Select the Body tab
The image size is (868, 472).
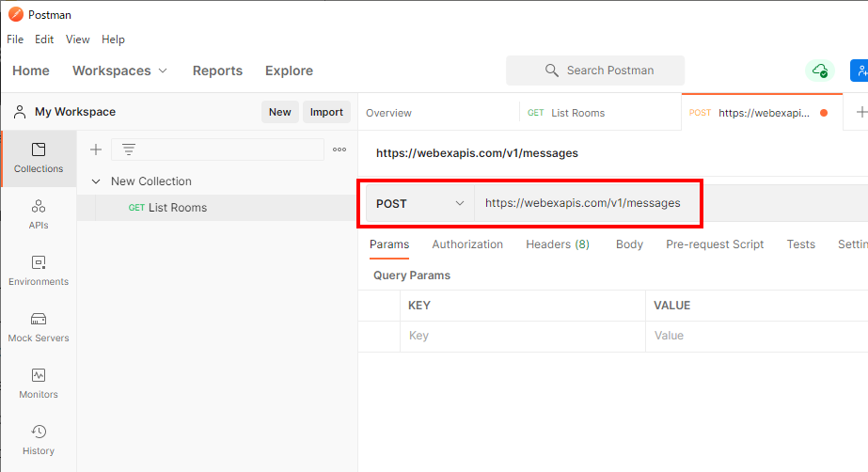(x=629, y=244)
